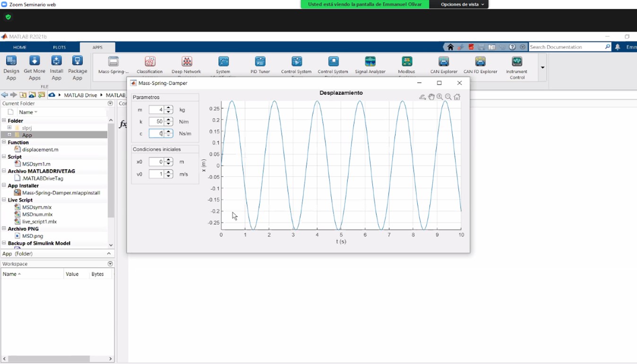Open the Design App tool
This screenshot has width=637, height=364.
coord(11,67)
